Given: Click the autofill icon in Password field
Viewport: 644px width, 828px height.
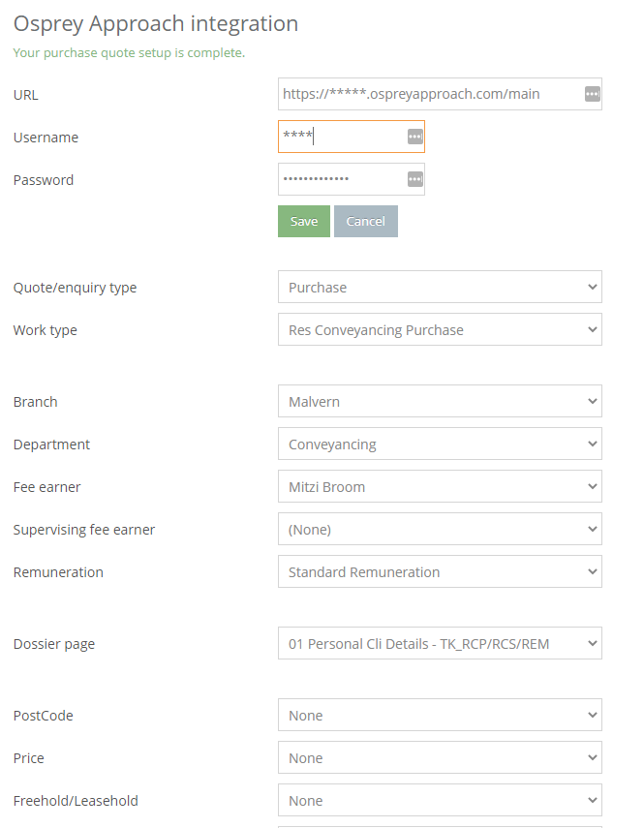Looking at the screenshot, I should pyautogui.click(x=415, y=179).
